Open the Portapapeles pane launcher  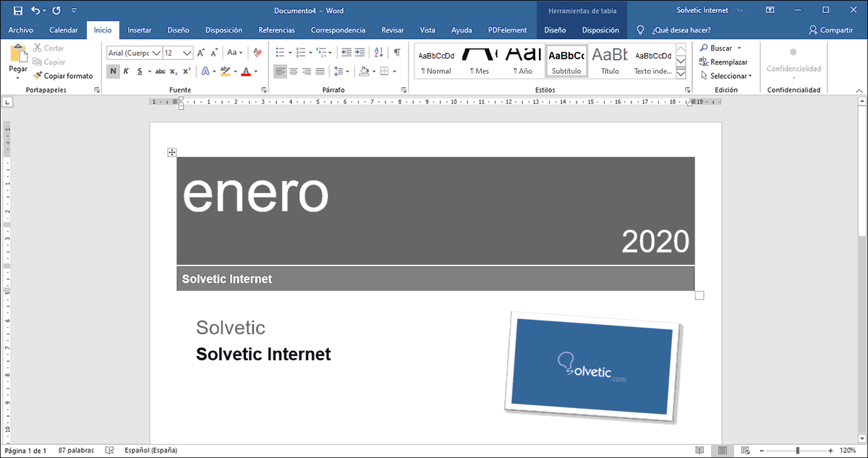(x=97, y=90)
